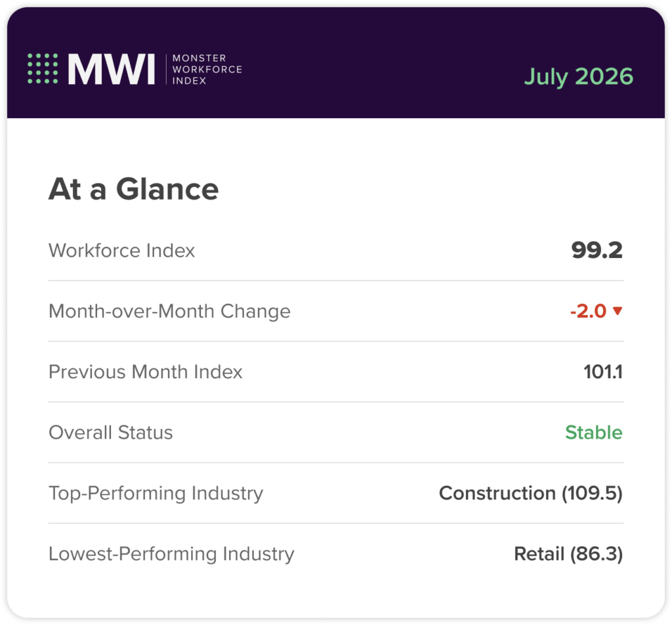This screenshot has width=672, height=625.
Task: Select the Overall Status label
Action: 110,433
